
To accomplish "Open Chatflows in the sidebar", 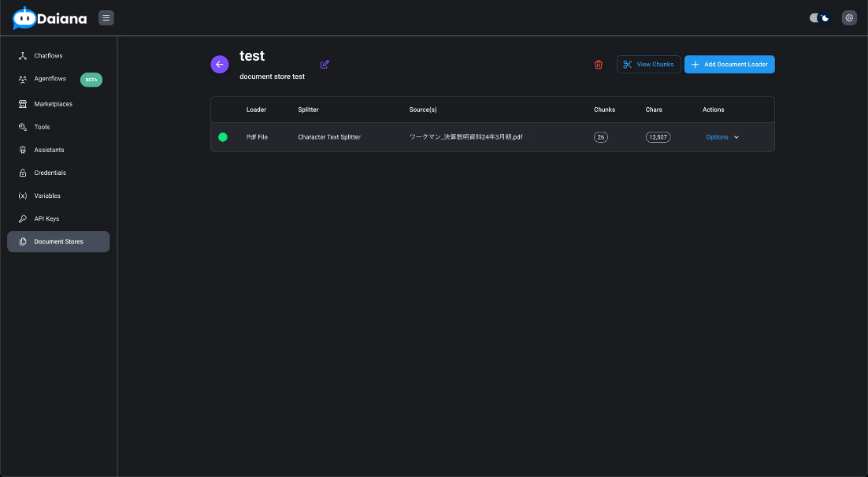I will click(x=48, y=56).
